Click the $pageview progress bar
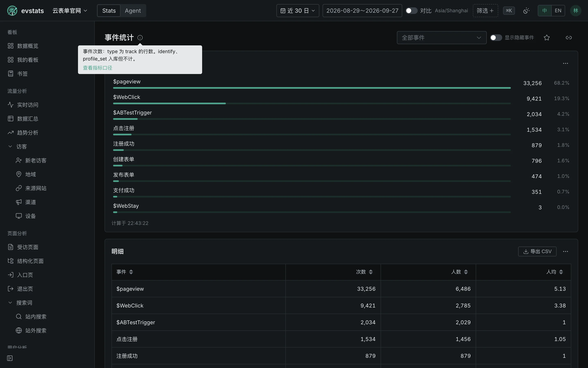The image size is (588, 368). pyautogui.click(x=312, y=88)
